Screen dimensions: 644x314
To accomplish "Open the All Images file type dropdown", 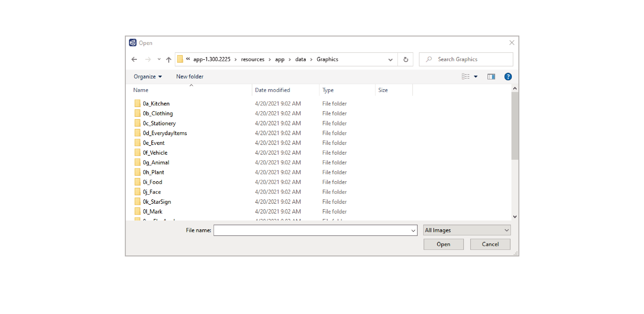I will pyautogui.click(x=467, y=230).
